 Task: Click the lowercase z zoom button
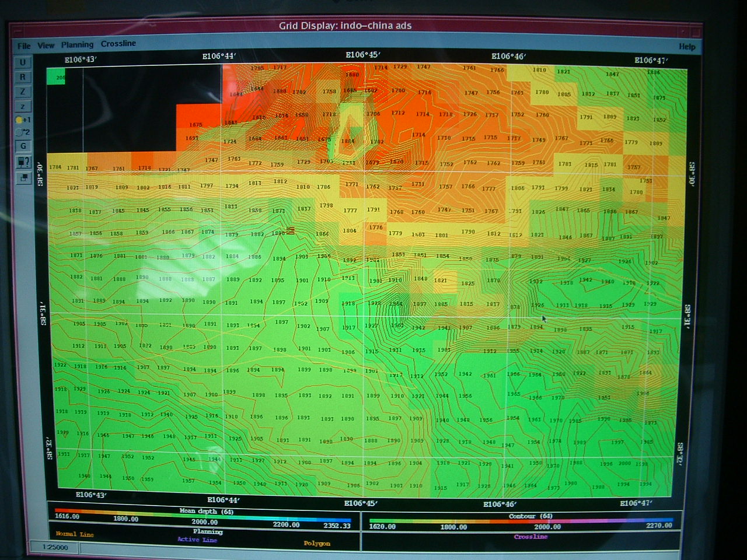23,106
